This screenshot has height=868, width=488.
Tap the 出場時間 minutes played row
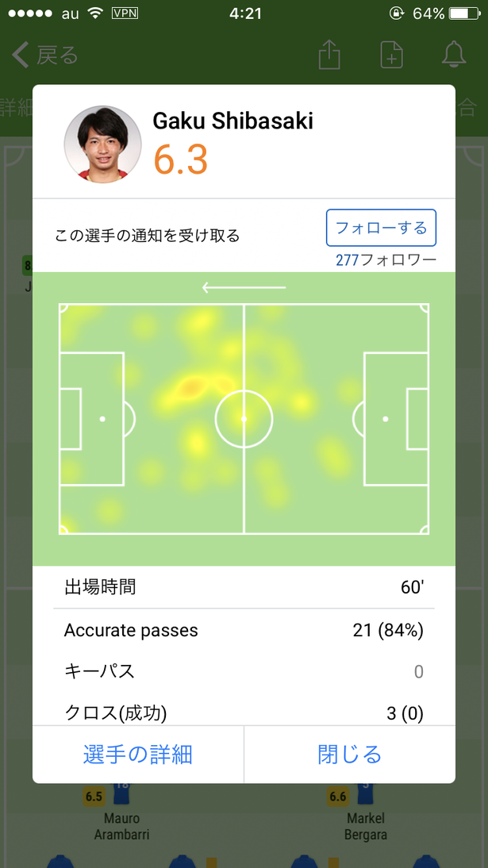click(244, 587)
